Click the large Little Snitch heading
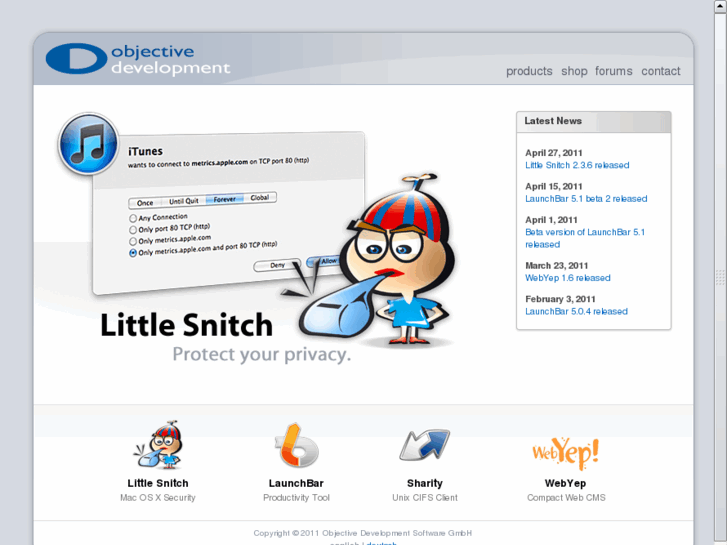This screenshot has width=727, height=545. click(186, 325)
